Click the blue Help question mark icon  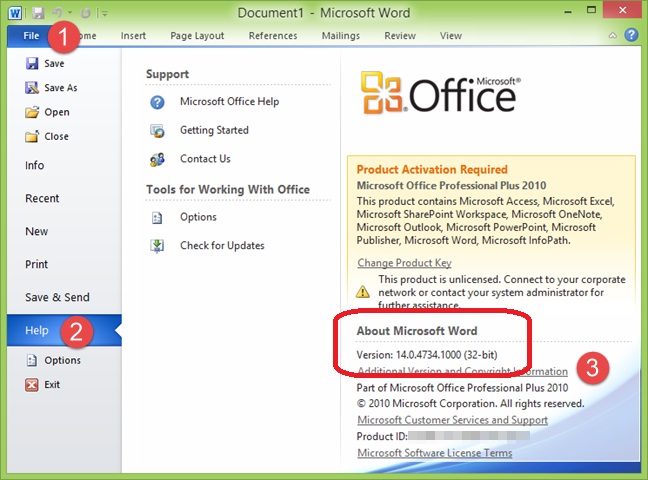point(631,35)
